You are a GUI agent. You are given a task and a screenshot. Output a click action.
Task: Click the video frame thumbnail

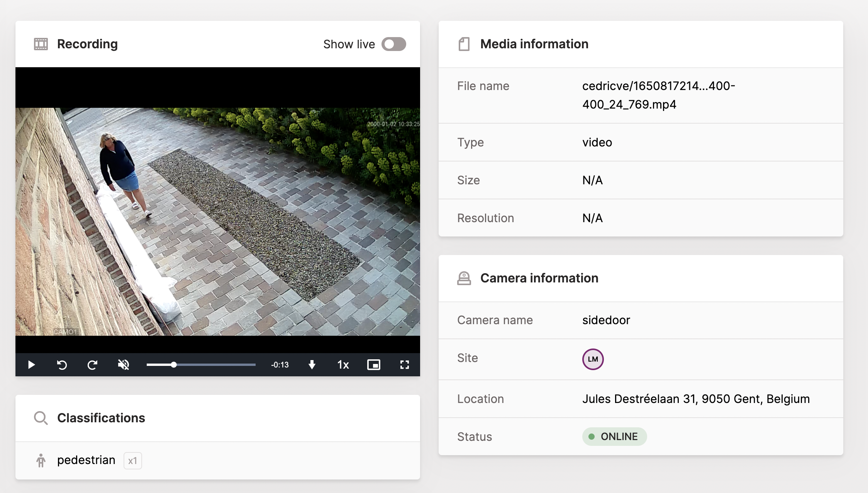pos(217,221)
